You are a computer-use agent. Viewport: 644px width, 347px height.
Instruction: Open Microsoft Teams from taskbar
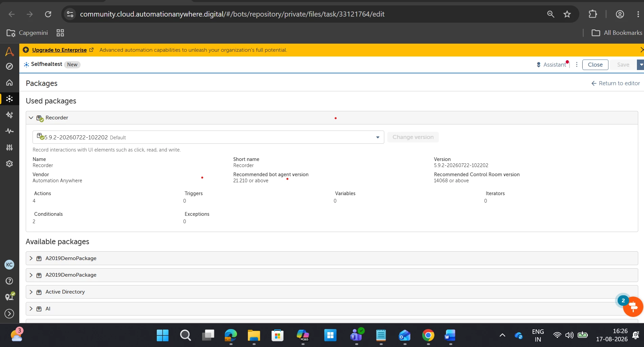357,336
